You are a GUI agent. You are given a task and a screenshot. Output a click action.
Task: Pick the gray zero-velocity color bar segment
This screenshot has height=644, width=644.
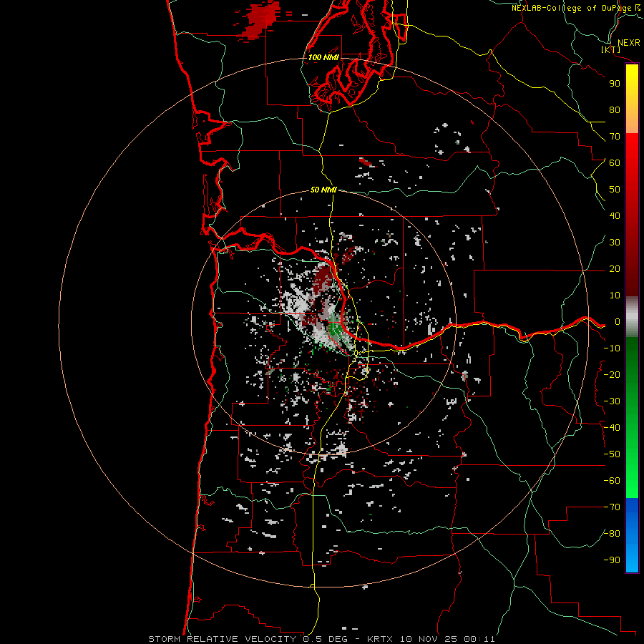(x=632, y=317)
